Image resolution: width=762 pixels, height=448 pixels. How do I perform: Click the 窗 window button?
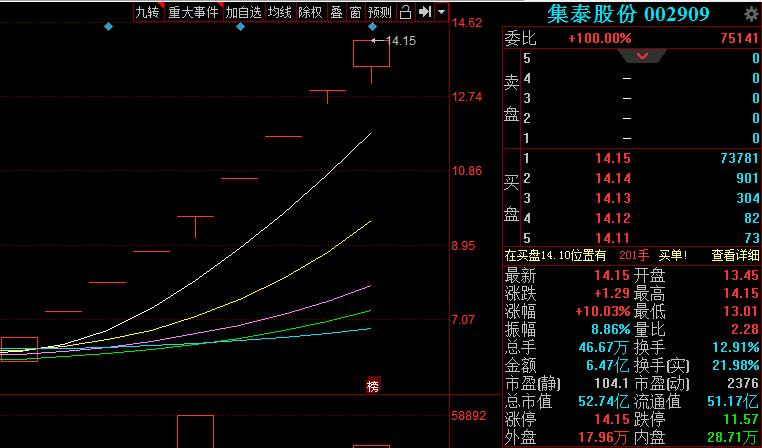(x=355, y=12)
